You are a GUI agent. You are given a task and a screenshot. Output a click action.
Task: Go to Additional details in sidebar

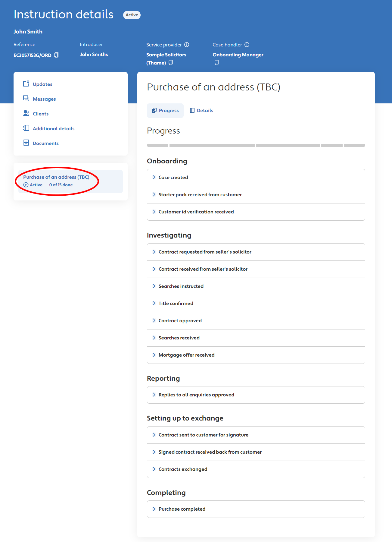(54, 128)
